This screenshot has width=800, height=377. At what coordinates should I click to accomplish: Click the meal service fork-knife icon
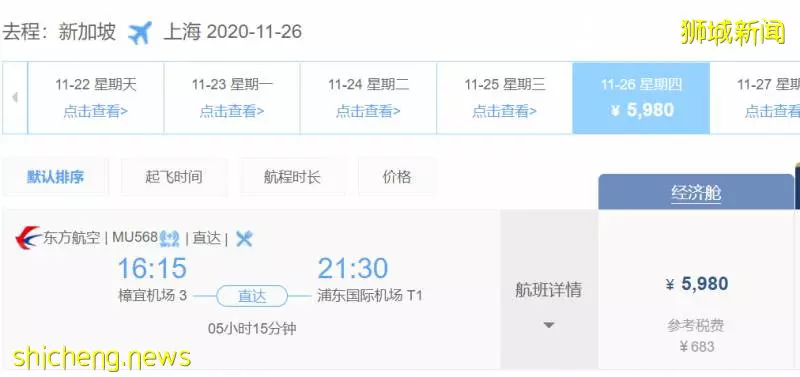point(244,238)
